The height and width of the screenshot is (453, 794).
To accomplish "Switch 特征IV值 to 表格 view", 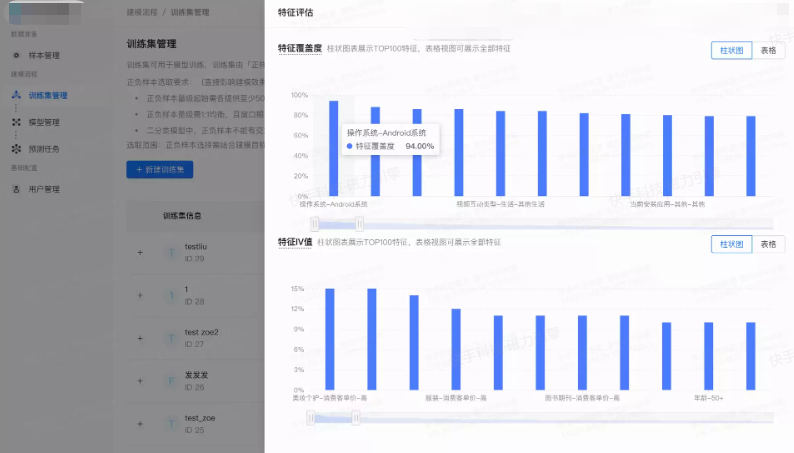I will [768, 244].
